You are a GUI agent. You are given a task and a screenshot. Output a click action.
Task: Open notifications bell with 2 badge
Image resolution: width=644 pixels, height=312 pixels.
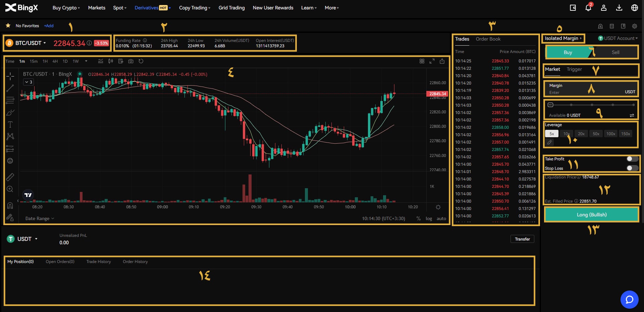point(588,7)
